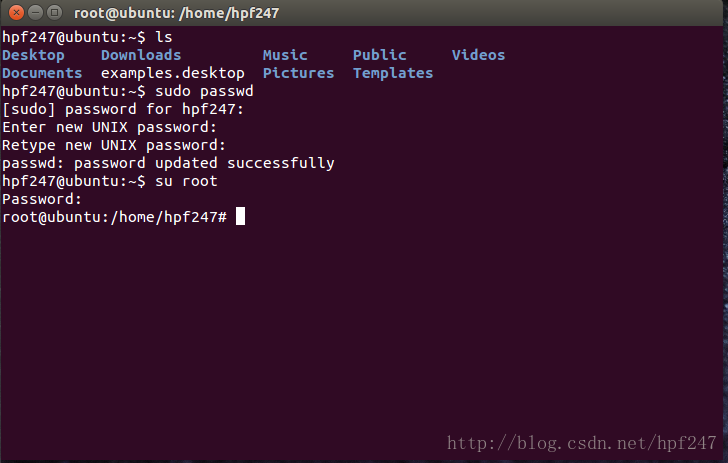Maximize the terminal window
Image resolution: width=728 pixels, height=463 pixels.
point(54,13)
